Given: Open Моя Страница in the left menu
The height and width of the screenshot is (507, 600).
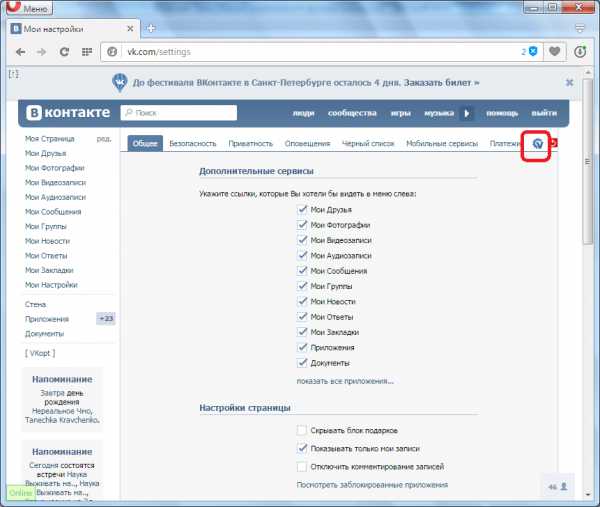Looking at the screenshot, I should [x=50, y=139].
